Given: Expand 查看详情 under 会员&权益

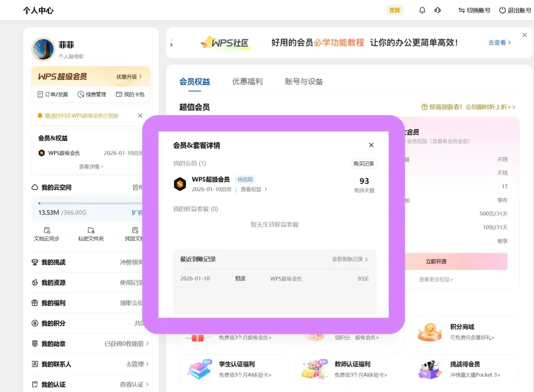Looking at the screenshot, I should click(91, 167).
